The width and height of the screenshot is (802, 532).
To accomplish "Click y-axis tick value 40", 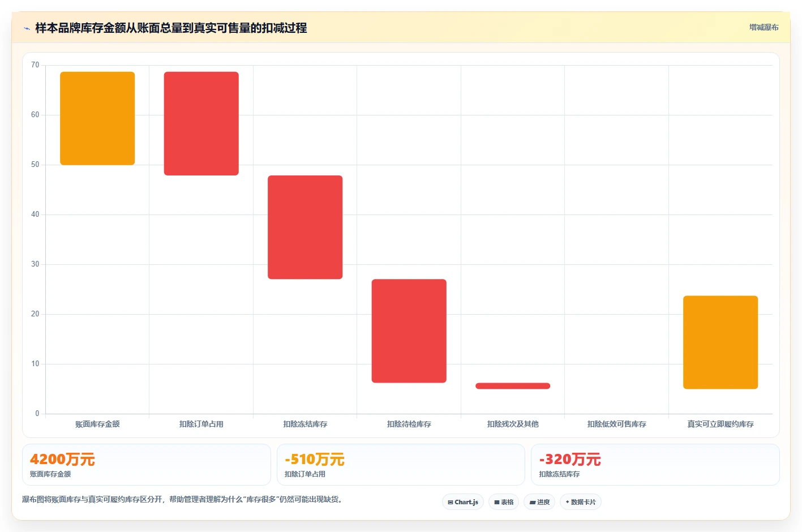I will coord(35,214).
